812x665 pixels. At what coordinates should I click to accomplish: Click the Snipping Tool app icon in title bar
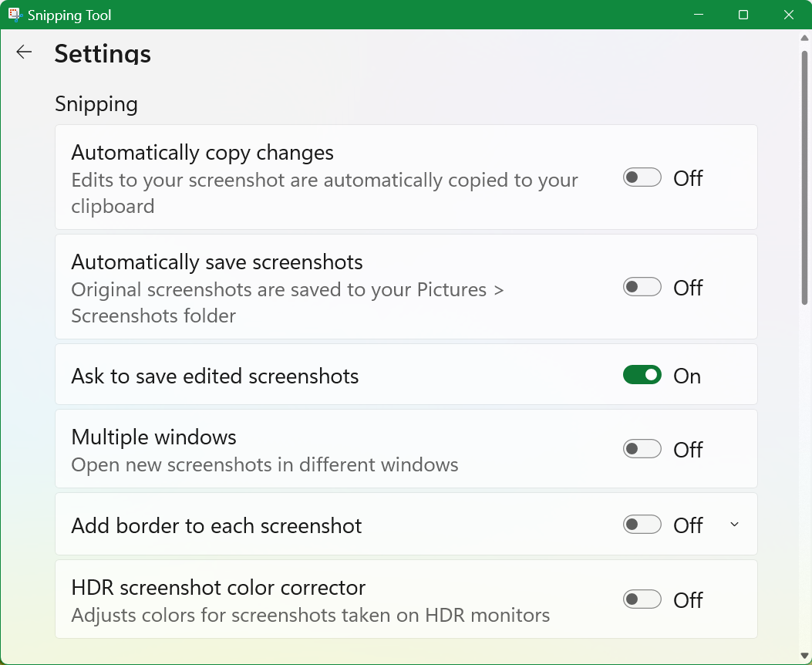tap(14, 15)
